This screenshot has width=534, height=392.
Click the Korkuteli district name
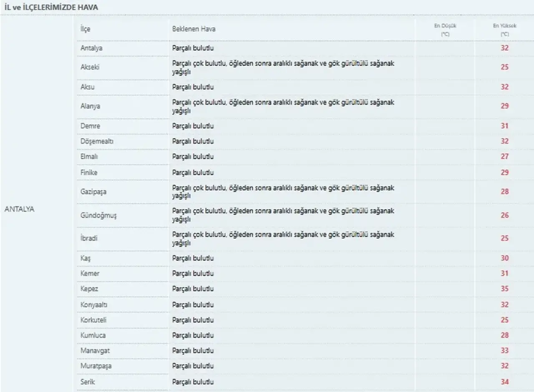click(93, 320)
